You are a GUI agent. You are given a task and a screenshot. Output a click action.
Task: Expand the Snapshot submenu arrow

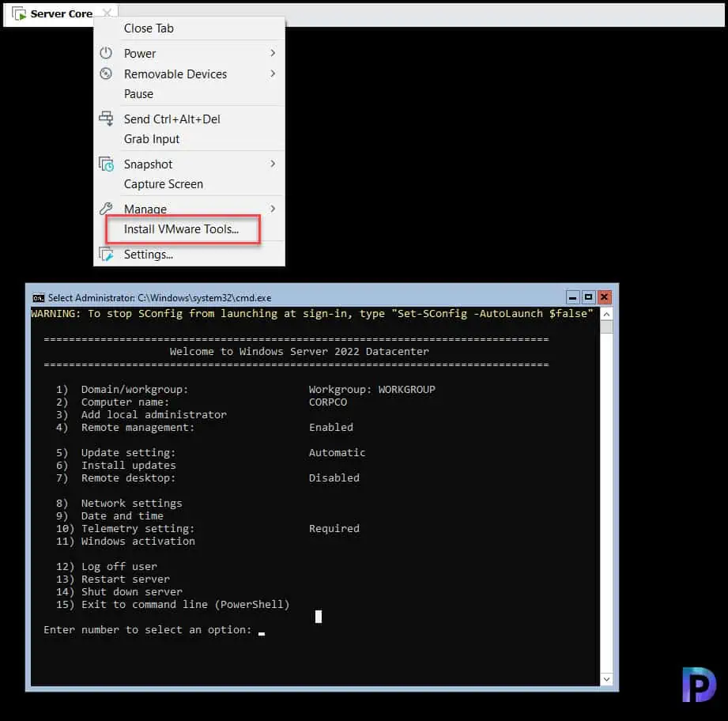[x=273, y=164]
